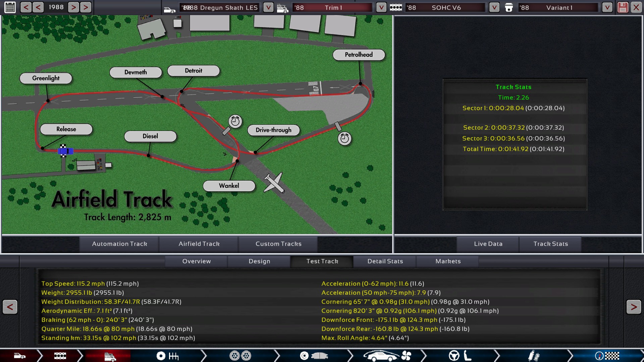The width and height of the screenshot is (644, 362).
Task: Open the brakes section icon
Action: [314, 356]
